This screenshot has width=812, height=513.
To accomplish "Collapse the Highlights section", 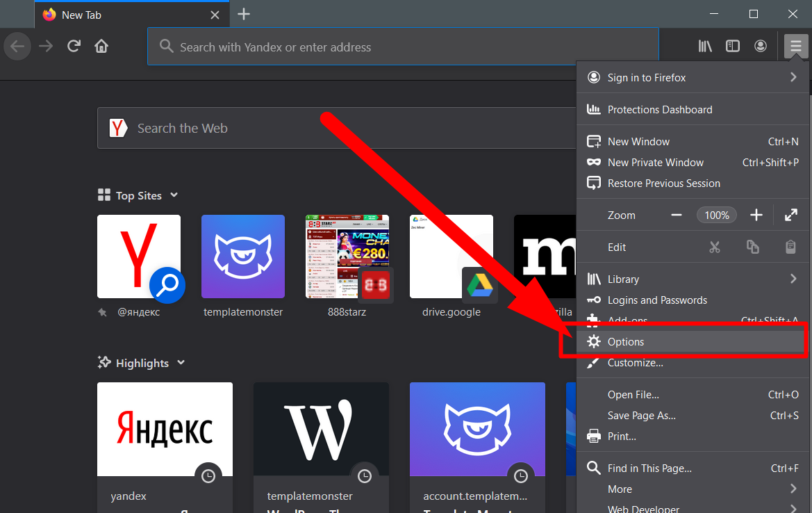I will [181, 363].
